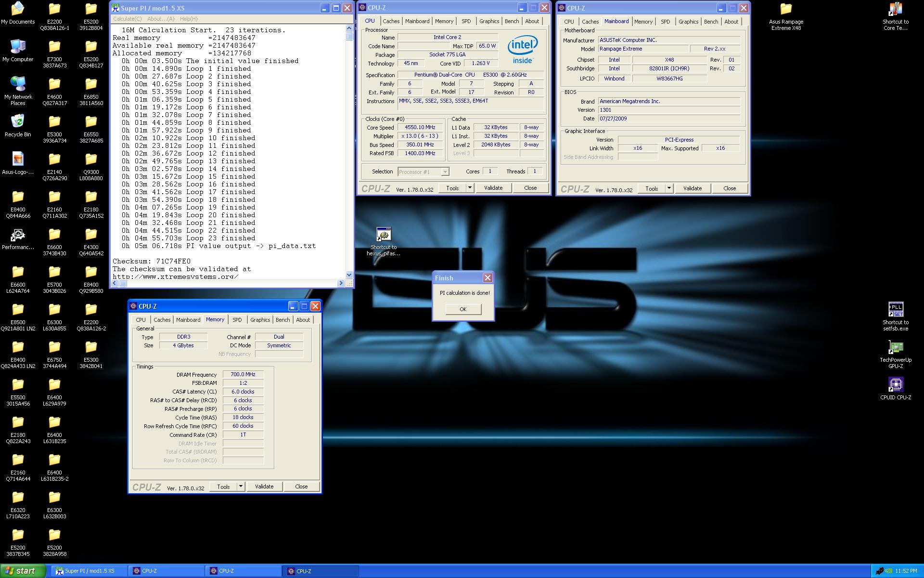924x578 pixels.
Task: Expand Tools arrow in CPU-Z Mainboard window
Action: (669, 188)
